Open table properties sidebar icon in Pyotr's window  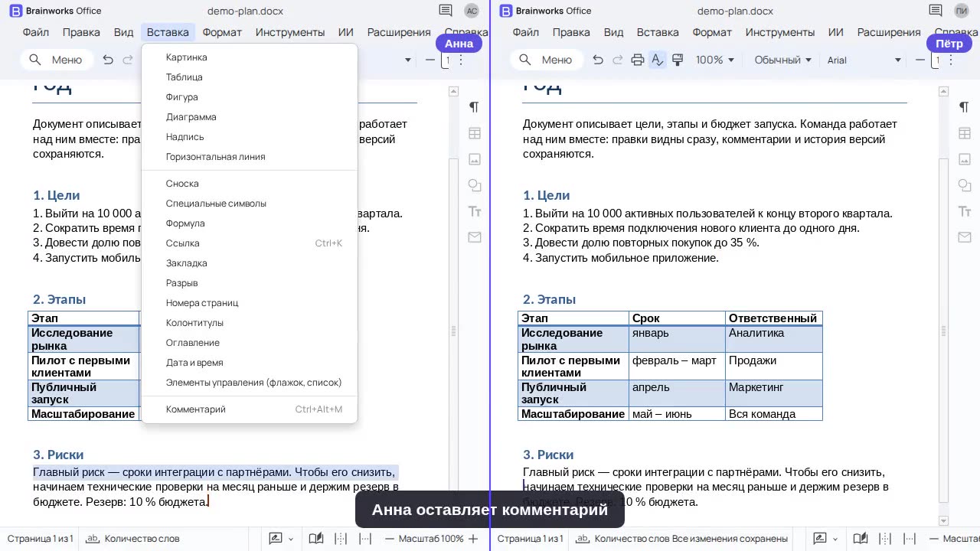[964, 133]
